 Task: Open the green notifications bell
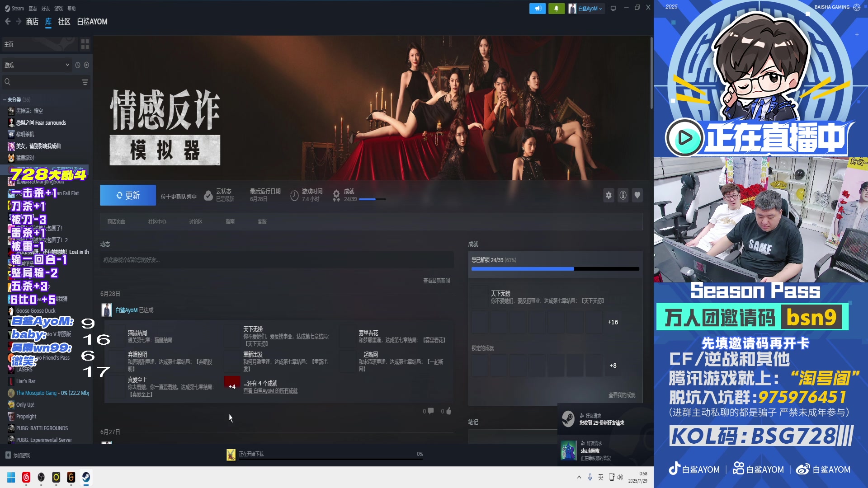556,9
